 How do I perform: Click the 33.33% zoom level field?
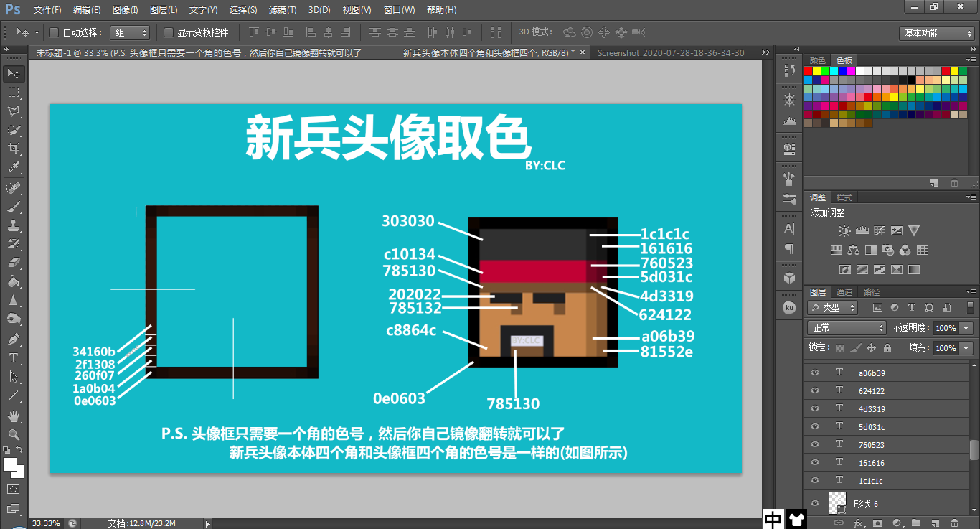pos(46,523)
